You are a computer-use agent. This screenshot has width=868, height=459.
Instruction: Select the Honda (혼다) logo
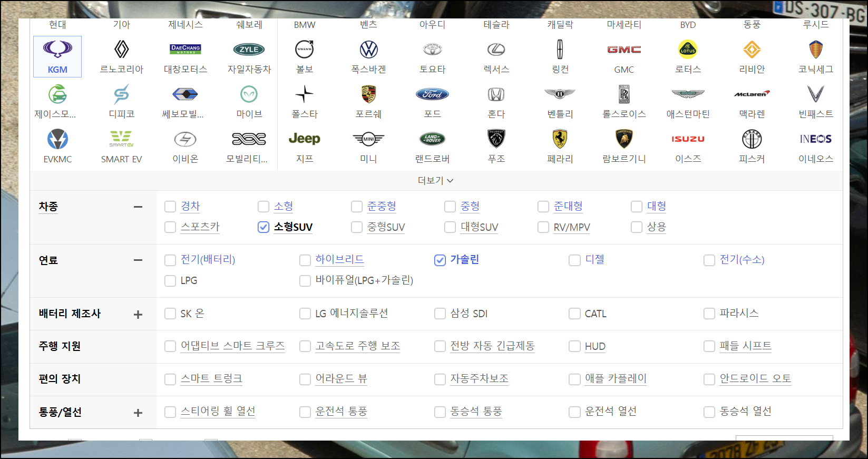pyautogui.click(x=496, y=94)
